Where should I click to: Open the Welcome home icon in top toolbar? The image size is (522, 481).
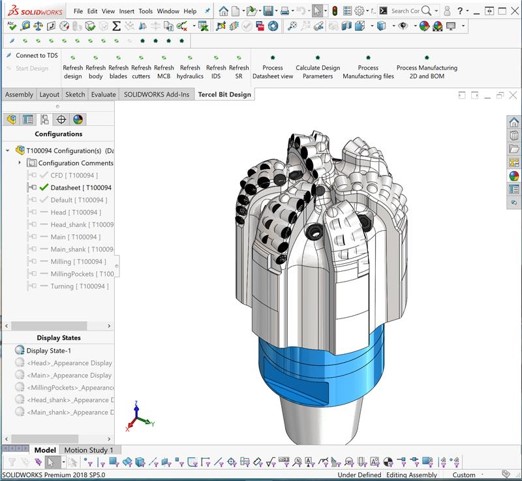click(223, 11)
